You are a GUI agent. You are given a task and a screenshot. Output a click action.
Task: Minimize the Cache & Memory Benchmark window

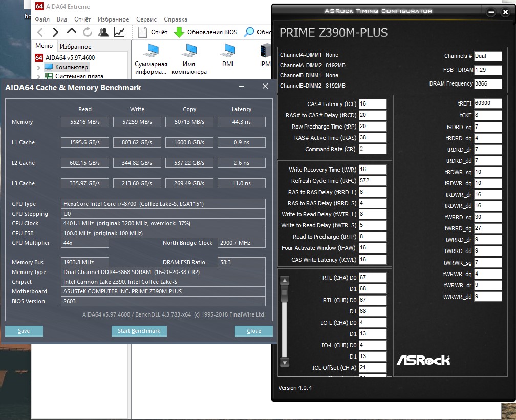[x=242, y=86]
